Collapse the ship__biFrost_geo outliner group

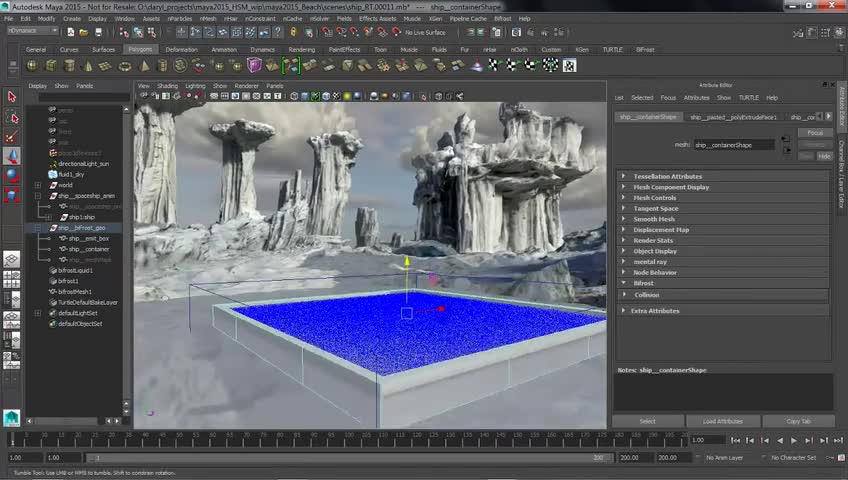click(x=38, y=228)
